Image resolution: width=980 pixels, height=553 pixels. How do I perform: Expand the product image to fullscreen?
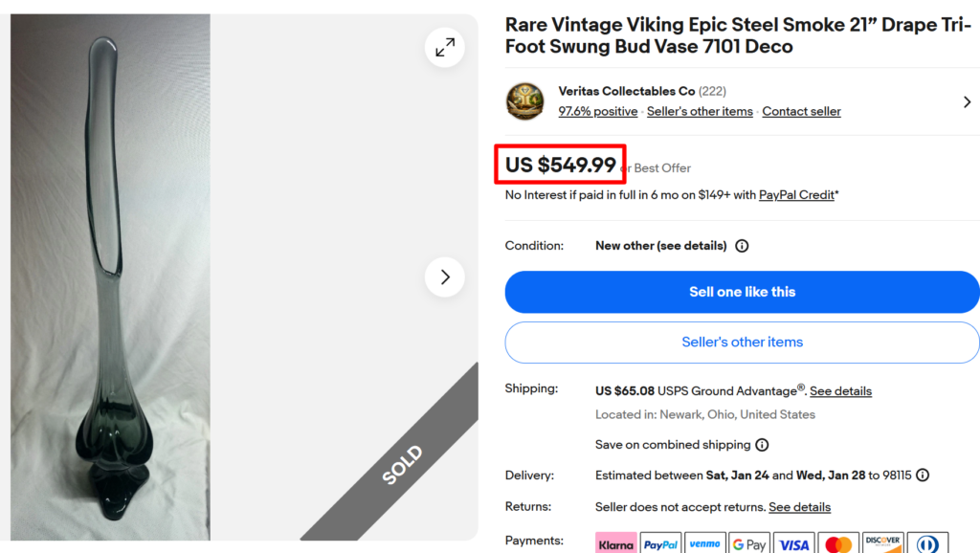coord(444,47)
